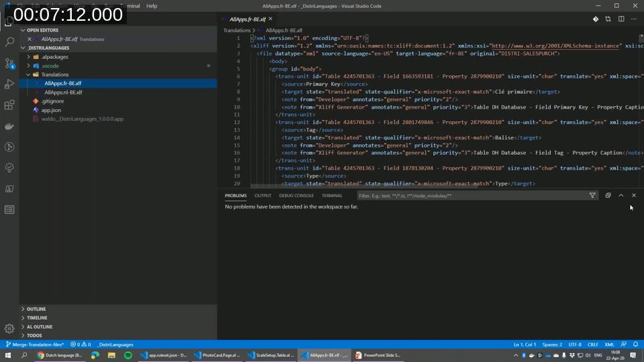Open the test beaker icon in activity bar
Screen dimensions: 644x362
coord(9,168)
